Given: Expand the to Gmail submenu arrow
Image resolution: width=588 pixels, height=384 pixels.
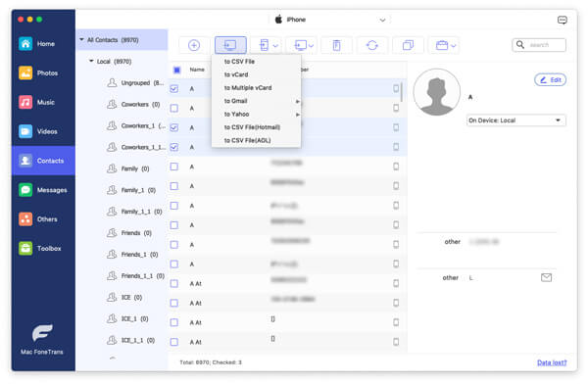Looking at the screenshot, I should coord(297,101).
